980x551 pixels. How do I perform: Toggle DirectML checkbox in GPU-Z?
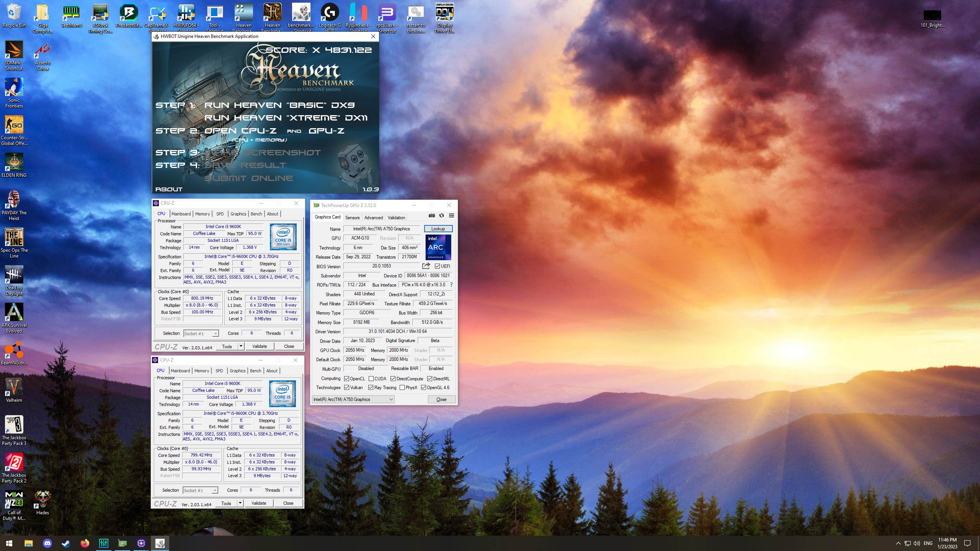[x=430, y=379]
